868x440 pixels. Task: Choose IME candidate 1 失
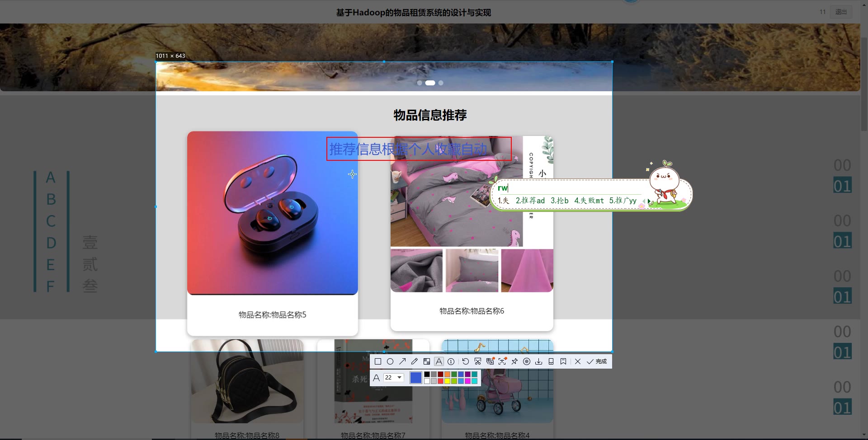(503, 201)
